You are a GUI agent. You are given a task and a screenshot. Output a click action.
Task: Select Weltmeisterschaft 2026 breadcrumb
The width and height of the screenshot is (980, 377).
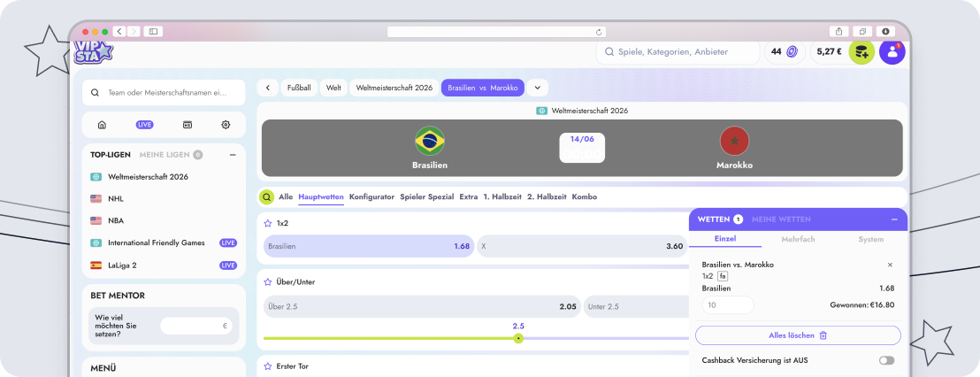click(394, 88)
